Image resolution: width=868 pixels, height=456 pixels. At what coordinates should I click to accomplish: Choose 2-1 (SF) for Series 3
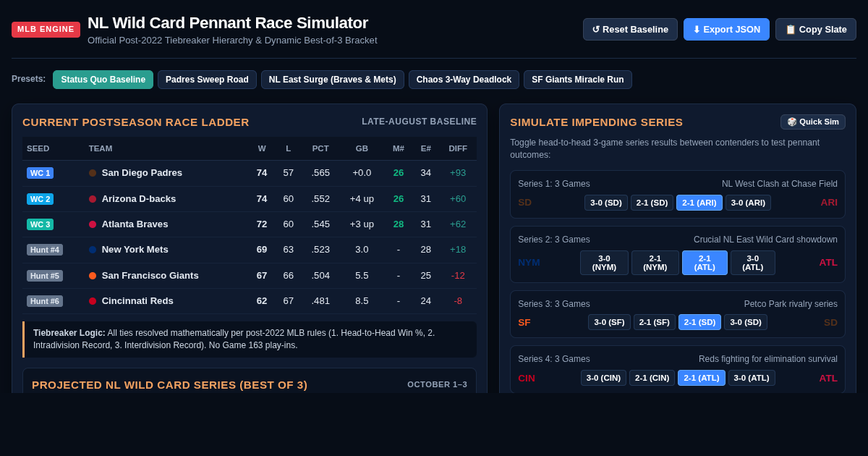pyautogui.click(x=655, y=322)
